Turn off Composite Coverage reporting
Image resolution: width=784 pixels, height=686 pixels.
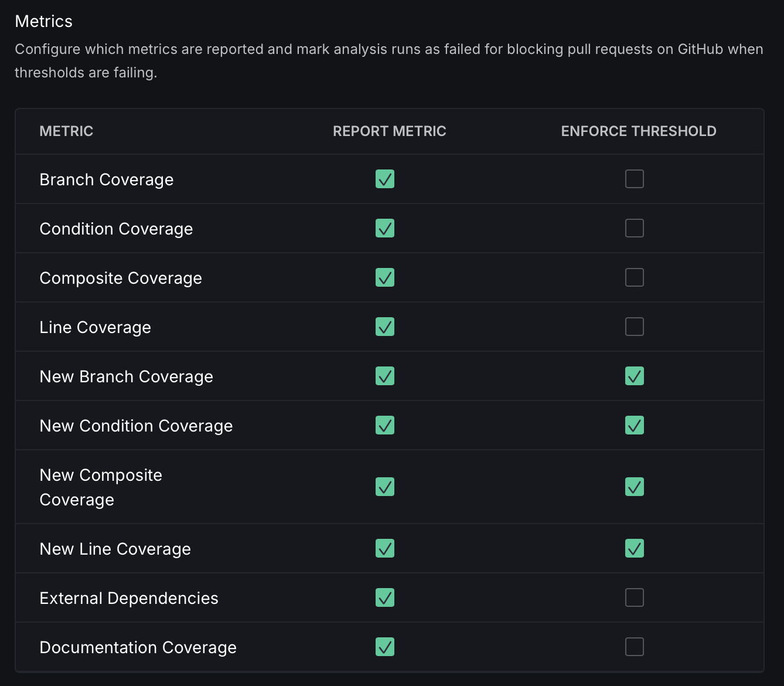385,277
